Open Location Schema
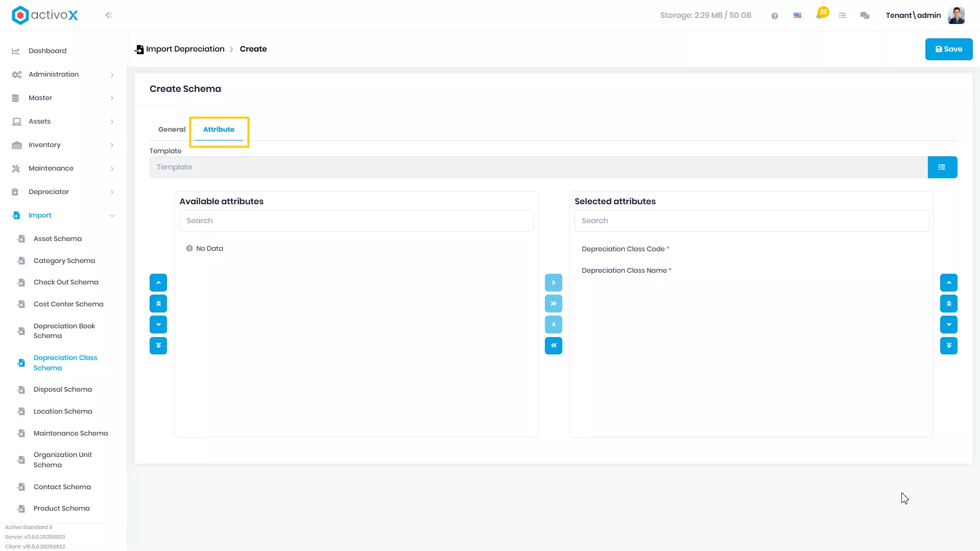This screenshot has width=980, height=551. tap(63, 411)
